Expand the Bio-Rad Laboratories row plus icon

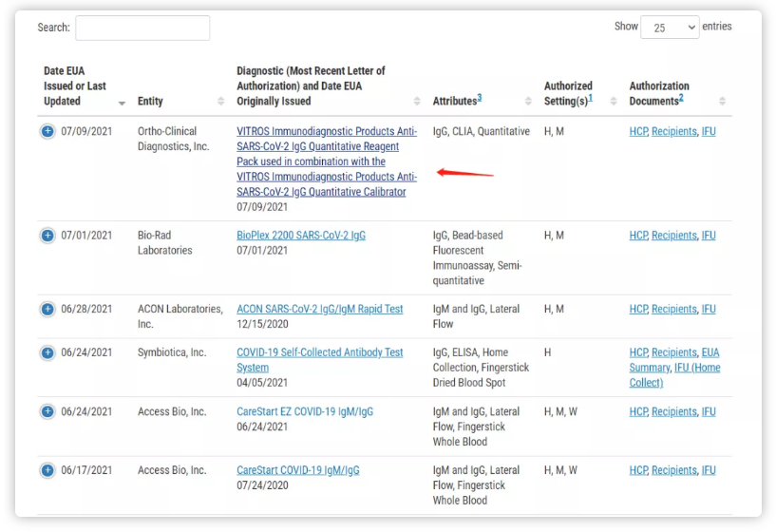47,236
